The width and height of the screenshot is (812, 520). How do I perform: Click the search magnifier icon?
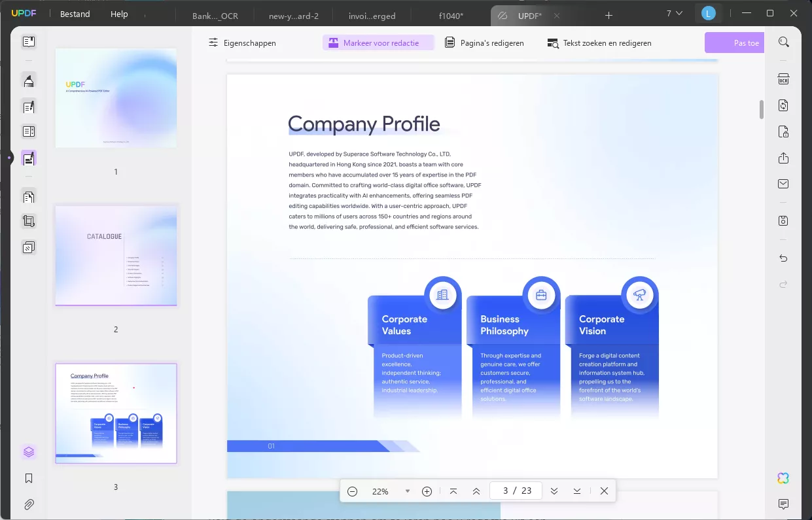783,42
